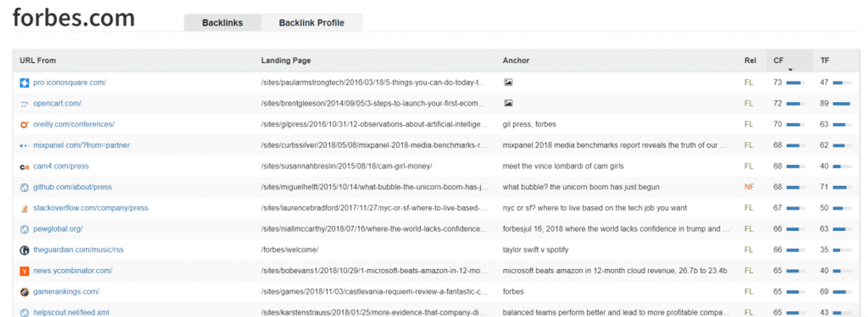Open mixpanel.com/?from=partner link
The image size is (868, 317).
(81, 145)
